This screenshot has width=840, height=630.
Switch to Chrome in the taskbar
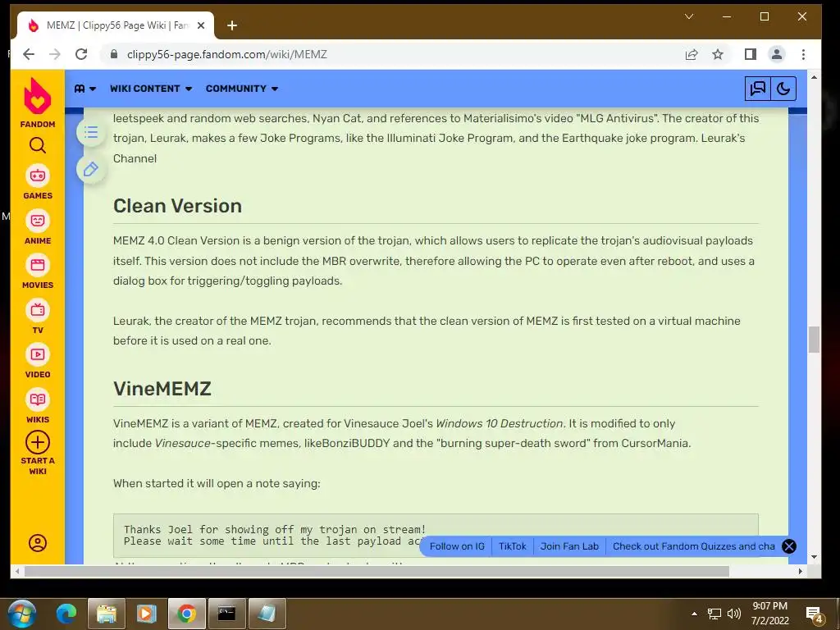pyautogui.click(x=186, y=614)
